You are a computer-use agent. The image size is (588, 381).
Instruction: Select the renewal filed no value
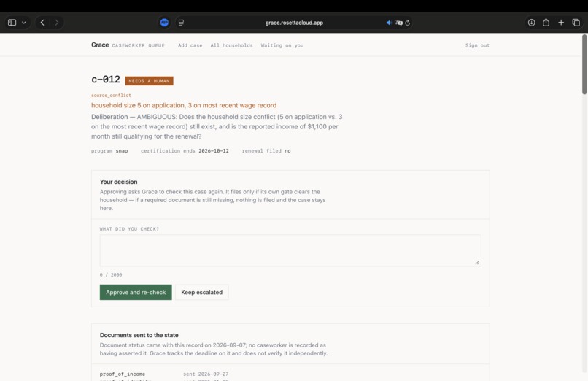pyautogui.click(x=287, y=151)
